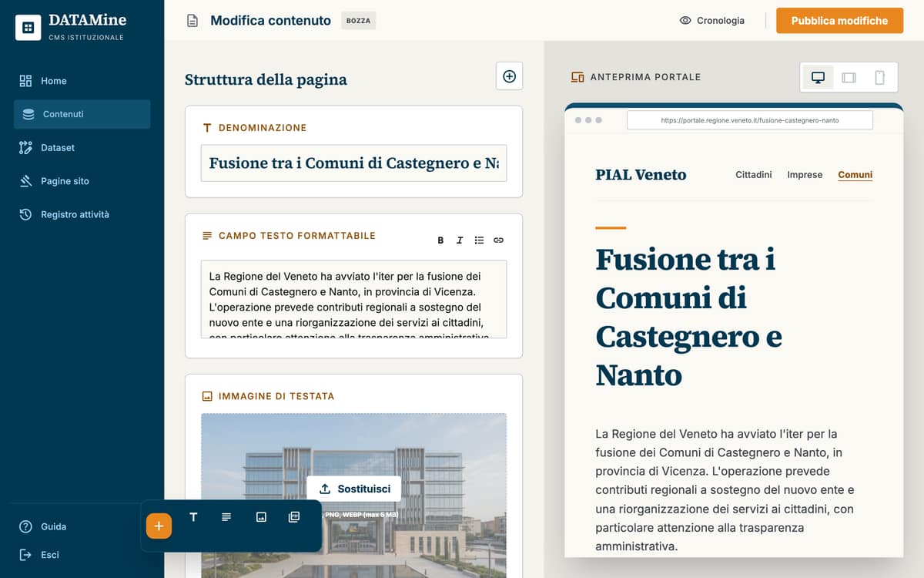
Task: Click the preview paragraph about Regione del Veneto
Action: (725, 490)
